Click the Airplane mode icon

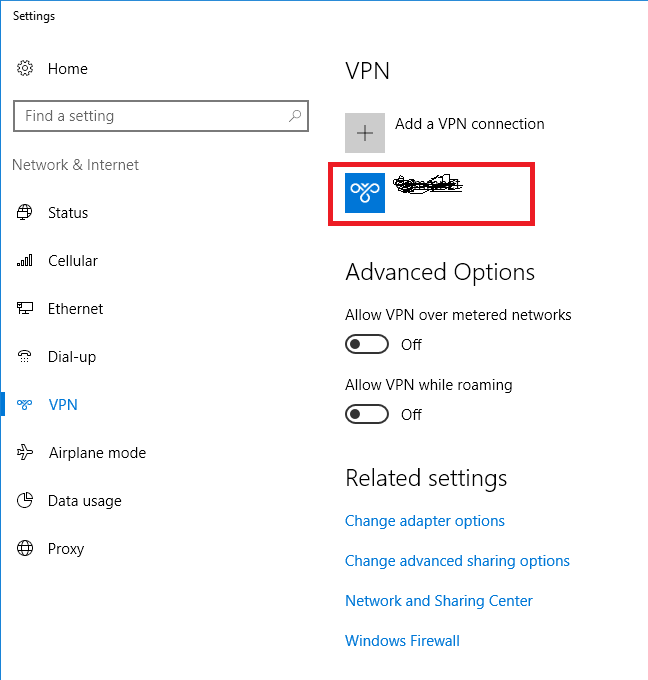point(25,453)
